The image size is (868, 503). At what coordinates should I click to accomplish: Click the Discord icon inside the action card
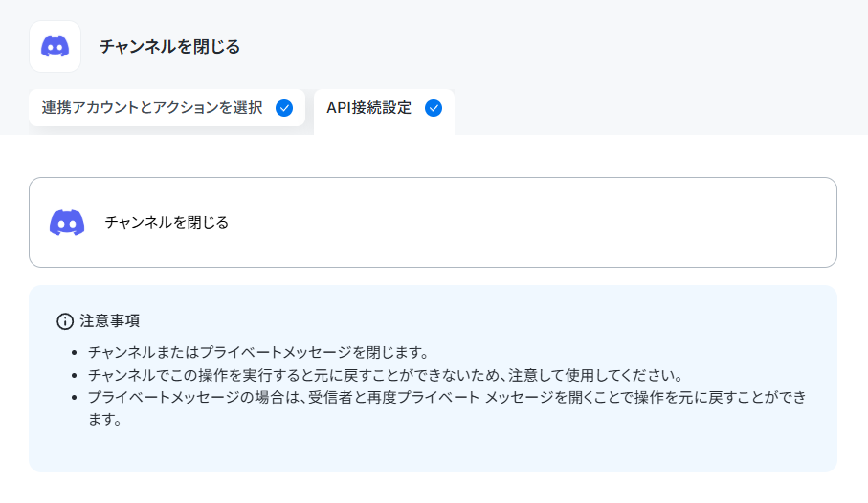pyautogui.click(x=67, y=223)
